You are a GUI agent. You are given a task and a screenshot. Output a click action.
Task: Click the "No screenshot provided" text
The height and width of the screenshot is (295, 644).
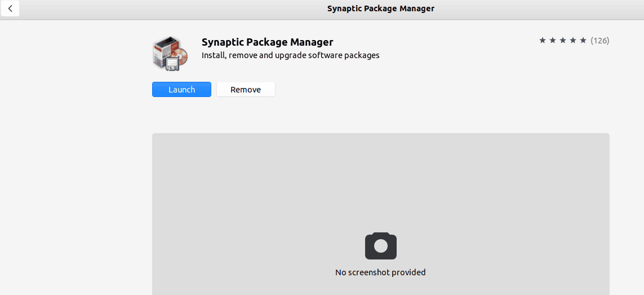(x=380, y=272)
